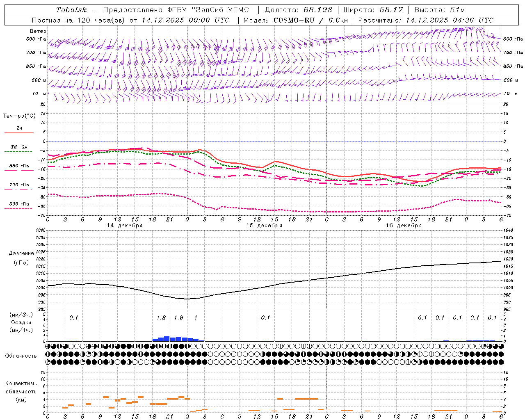Click '700 гПа' entry in temperature legend
The height and width of the screenshot is (420, 525).
[x=19, y=185]
